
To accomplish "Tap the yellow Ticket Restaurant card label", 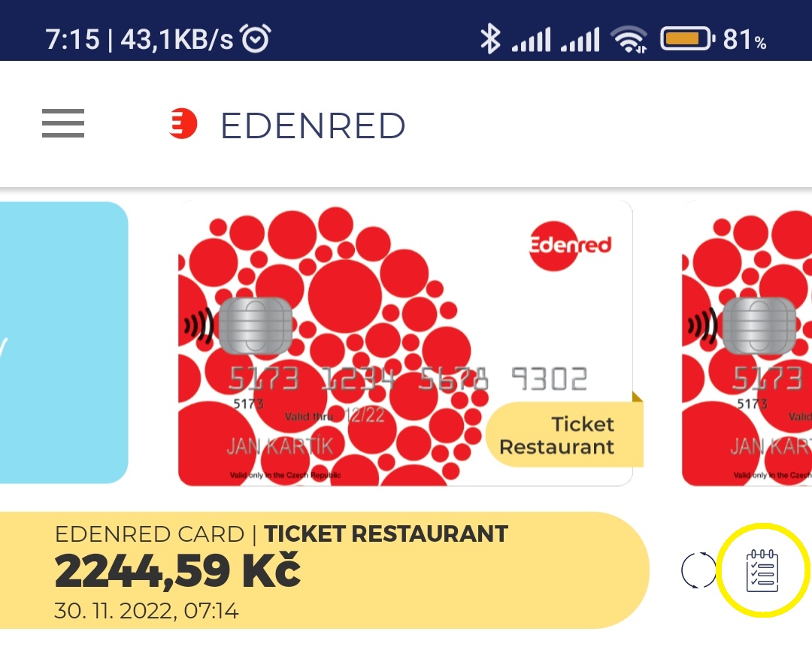I will 565,435.
